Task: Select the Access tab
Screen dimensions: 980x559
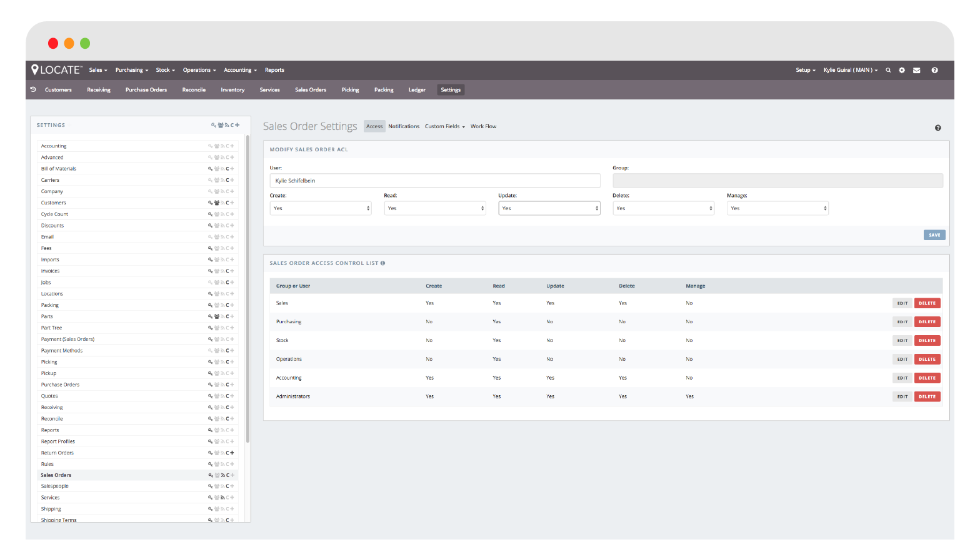Action: pyautogui.click(x=374, y=126)
